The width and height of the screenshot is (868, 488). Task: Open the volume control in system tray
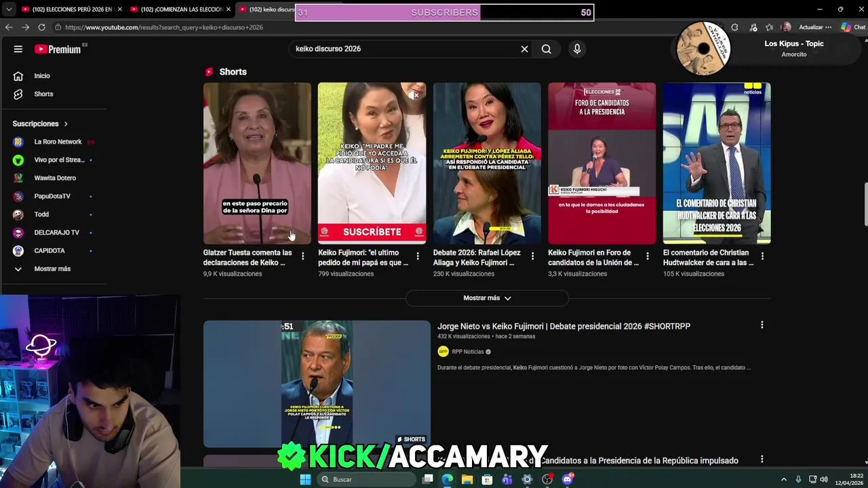click(x=824, y=479)
